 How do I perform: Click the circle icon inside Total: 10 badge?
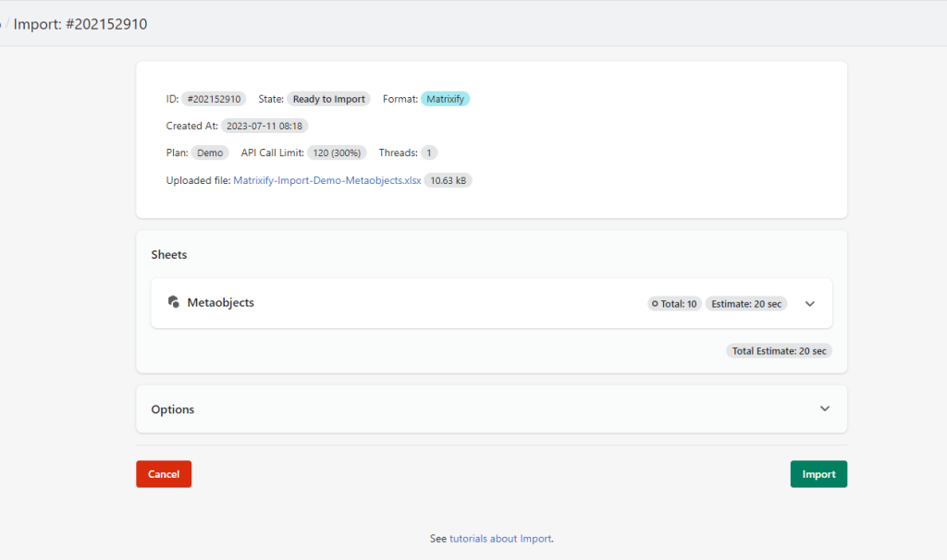point(655,302)
